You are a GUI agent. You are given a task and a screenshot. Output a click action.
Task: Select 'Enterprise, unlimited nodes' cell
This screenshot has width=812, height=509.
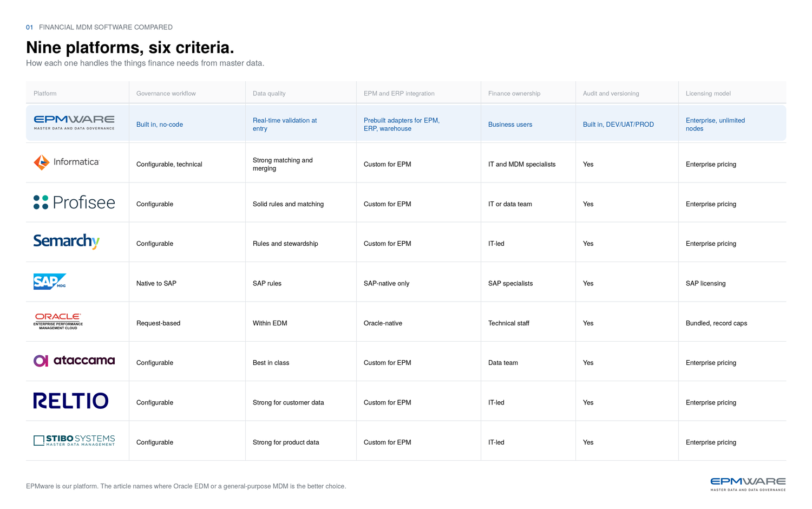click(715, 125)
